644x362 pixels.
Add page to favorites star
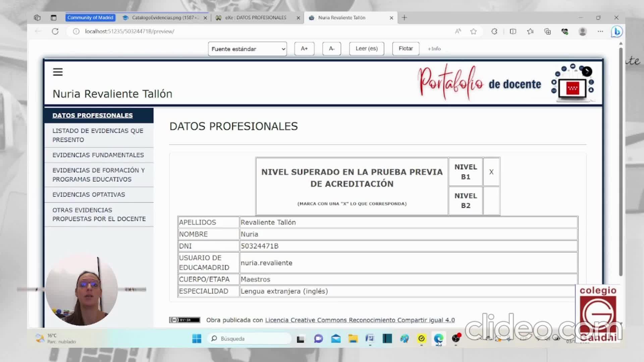[473, 32]
